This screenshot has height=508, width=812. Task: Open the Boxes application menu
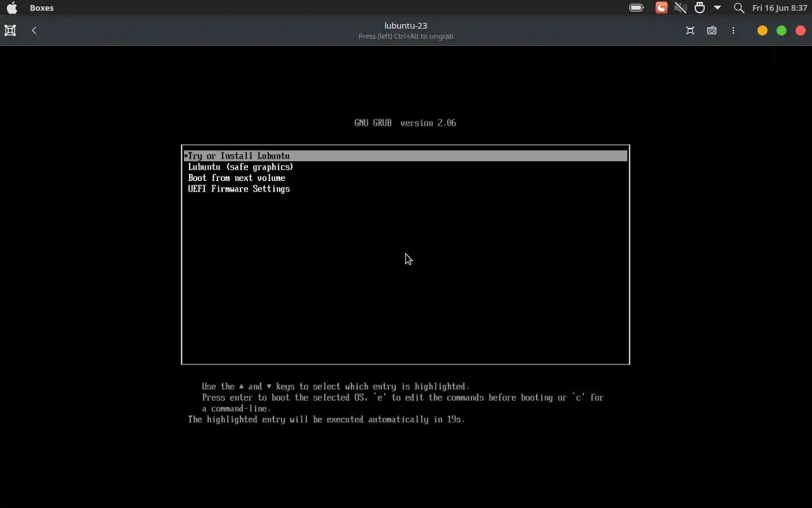click(42, 8)
